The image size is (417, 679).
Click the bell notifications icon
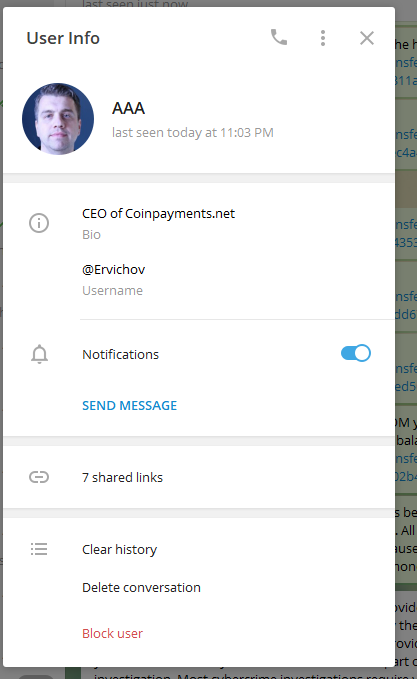point(39,354)
